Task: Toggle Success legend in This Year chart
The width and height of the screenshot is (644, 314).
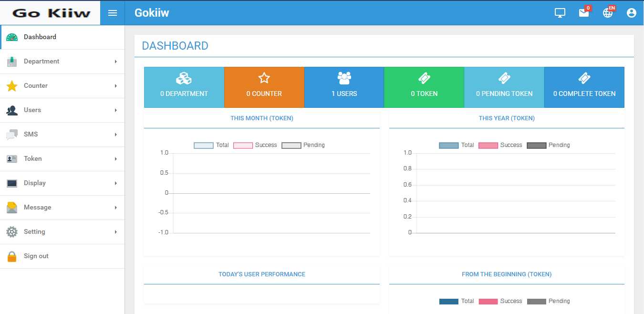Action: click(500, 145)
